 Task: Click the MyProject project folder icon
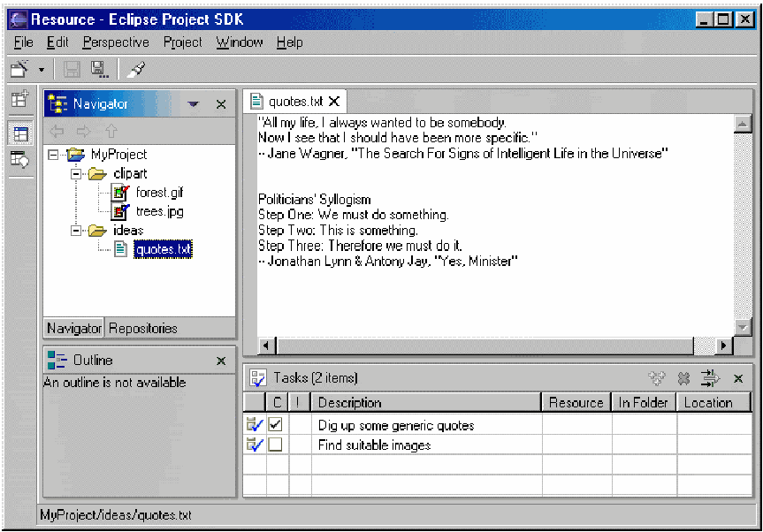pyautogui.click(x=75, y=155)
